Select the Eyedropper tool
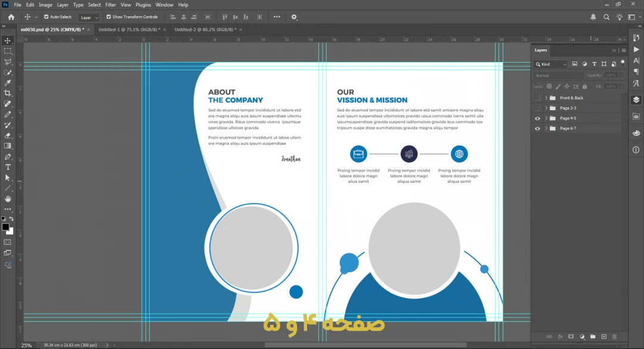The height and width of the screenshot is (349, 644). click(x=8, y=83)
